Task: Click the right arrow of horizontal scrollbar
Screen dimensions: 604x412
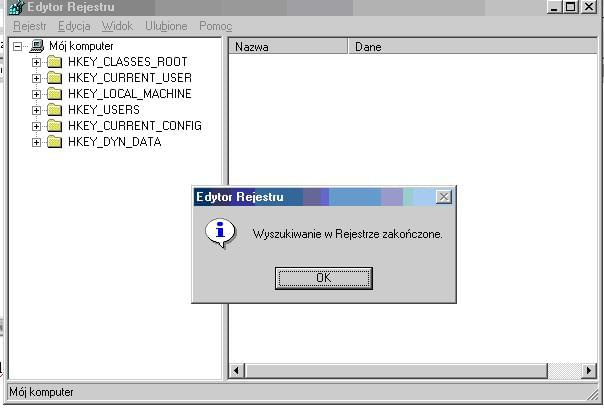Action: pos(589,371)
